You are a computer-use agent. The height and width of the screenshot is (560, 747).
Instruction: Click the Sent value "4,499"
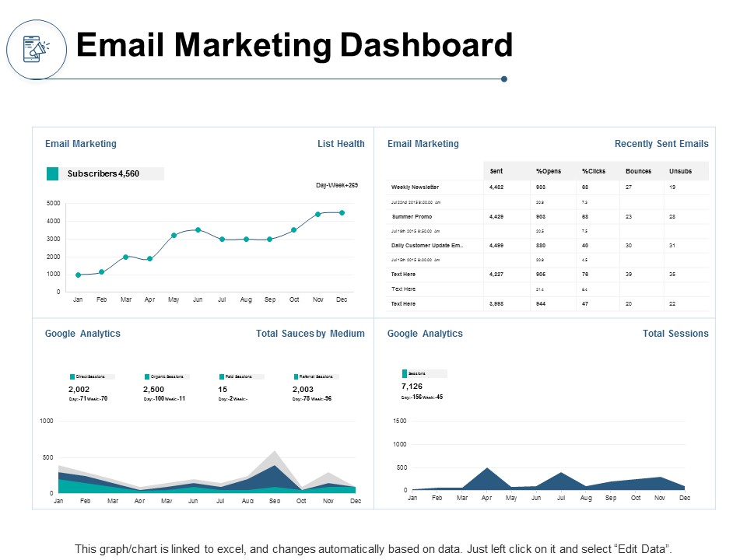click(x=496, y=246)
